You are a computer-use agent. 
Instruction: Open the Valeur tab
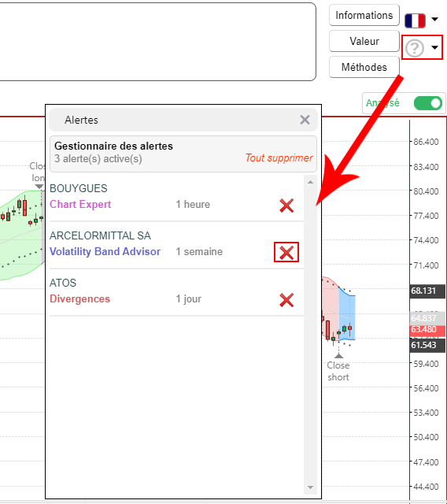(x=364, y=41)
